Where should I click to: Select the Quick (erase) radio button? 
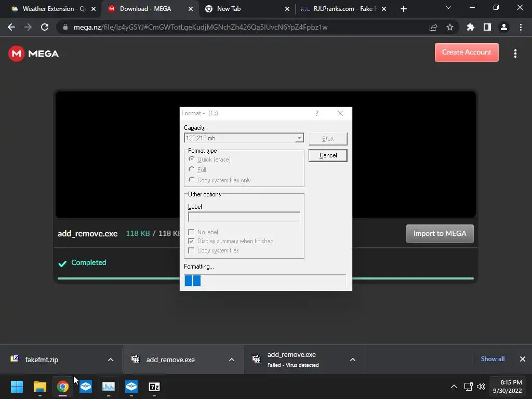click(191, 159)
